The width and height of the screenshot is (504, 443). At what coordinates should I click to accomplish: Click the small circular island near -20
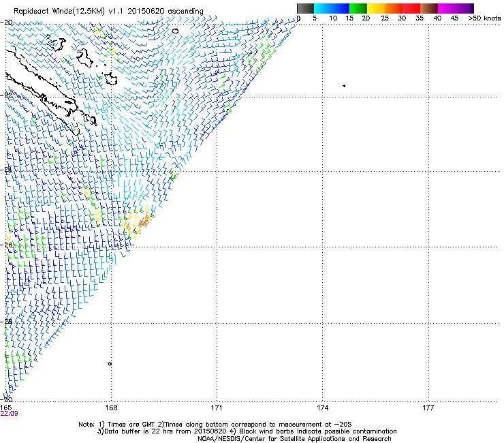(x=175, y=31)
